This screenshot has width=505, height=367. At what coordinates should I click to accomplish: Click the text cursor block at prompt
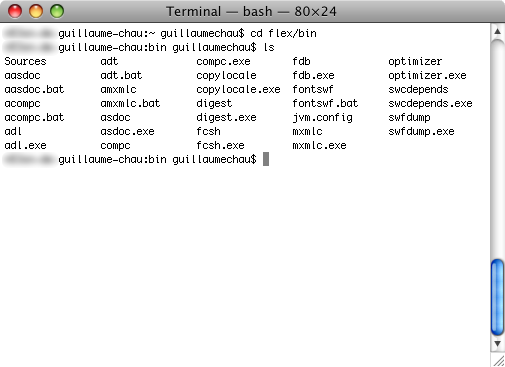point(266,159)
